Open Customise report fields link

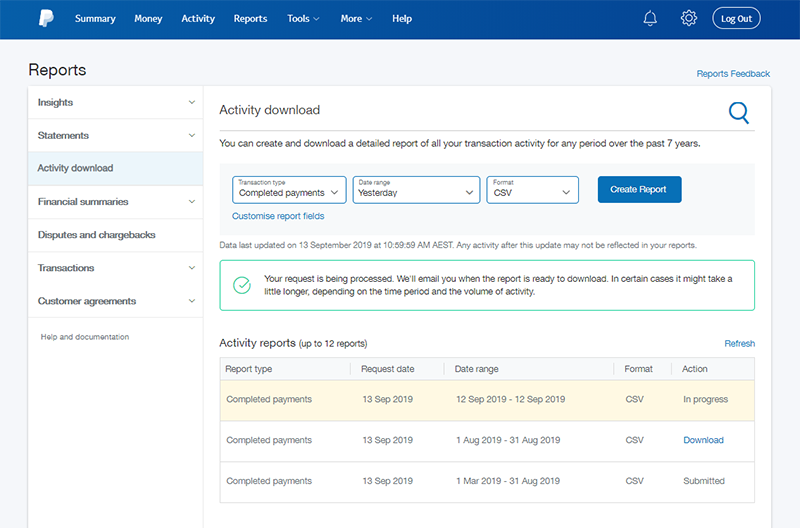[278, 216]
